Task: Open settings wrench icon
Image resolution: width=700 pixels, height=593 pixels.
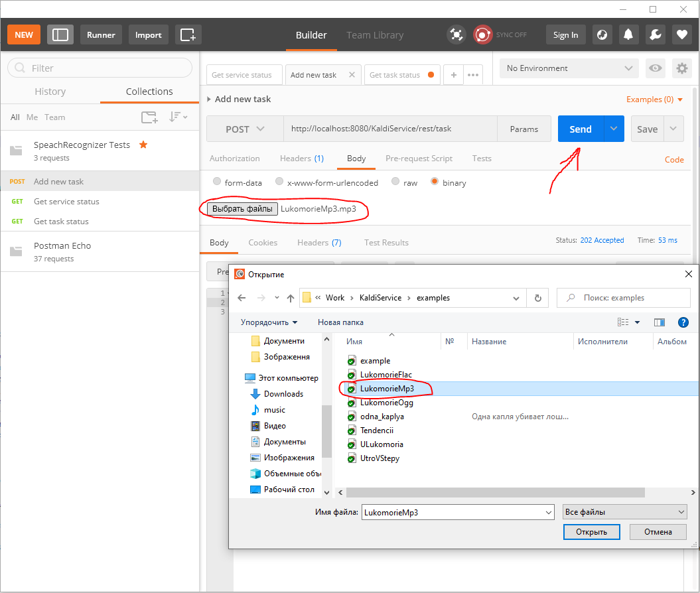Action: pyautogui.click(x=655, y=34)
